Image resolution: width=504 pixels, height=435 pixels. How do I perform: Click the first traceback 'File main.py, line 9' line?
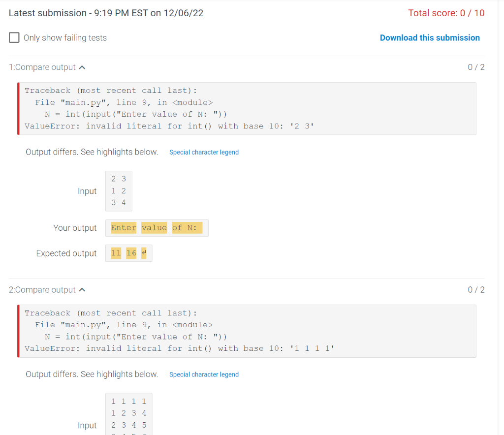(124, 102)
